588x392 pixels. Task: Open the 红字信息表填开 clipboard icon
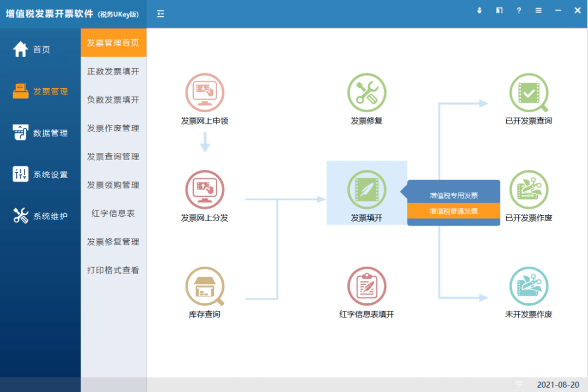point(367,286)
